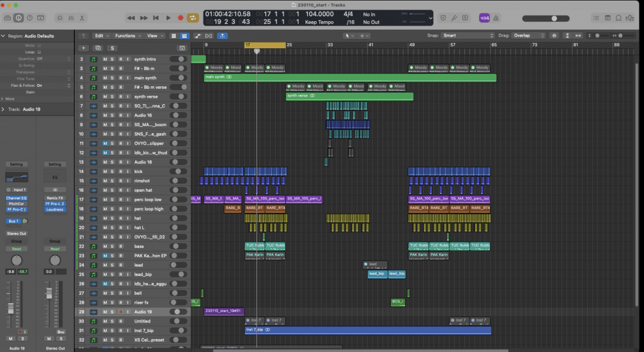Open the Loop Browser icon
The height and width of the screenshot is (352, 644).
pyautogui.click(x=618, y=18)
